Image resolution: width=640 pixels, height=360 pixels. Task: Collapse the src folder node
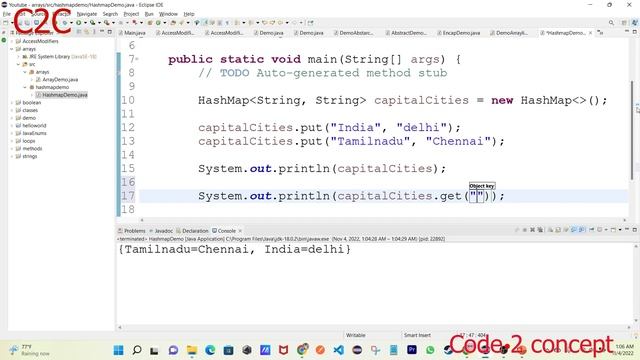pos(18,64)
